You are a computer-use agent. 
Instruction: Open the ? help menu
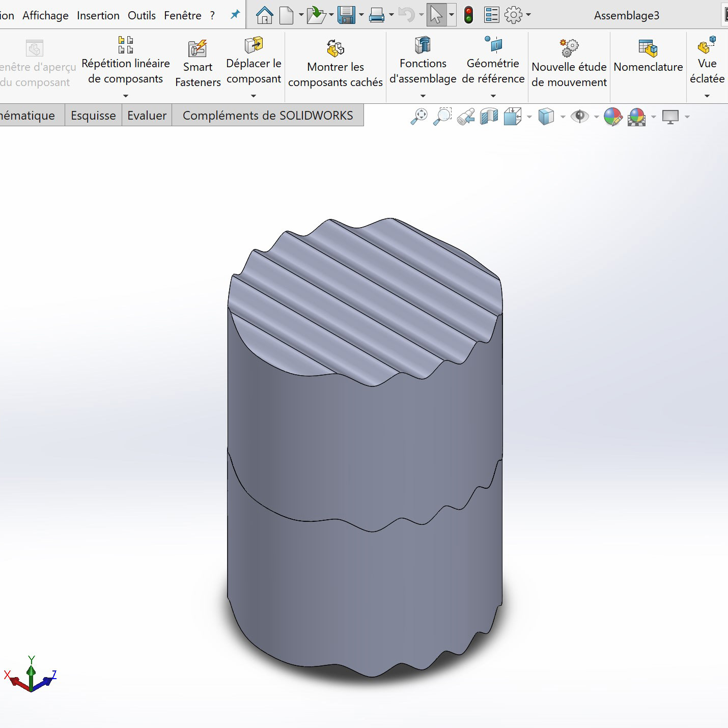point(212,15)
